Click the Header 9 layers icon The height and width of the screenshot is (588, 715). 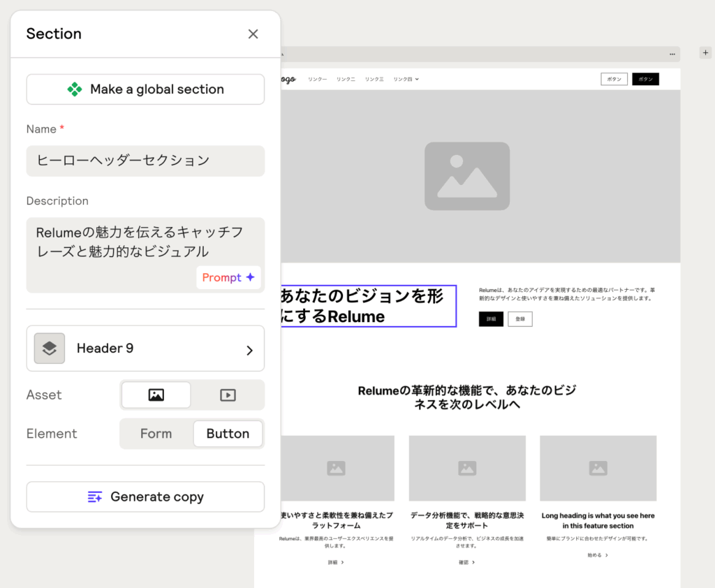50,348
